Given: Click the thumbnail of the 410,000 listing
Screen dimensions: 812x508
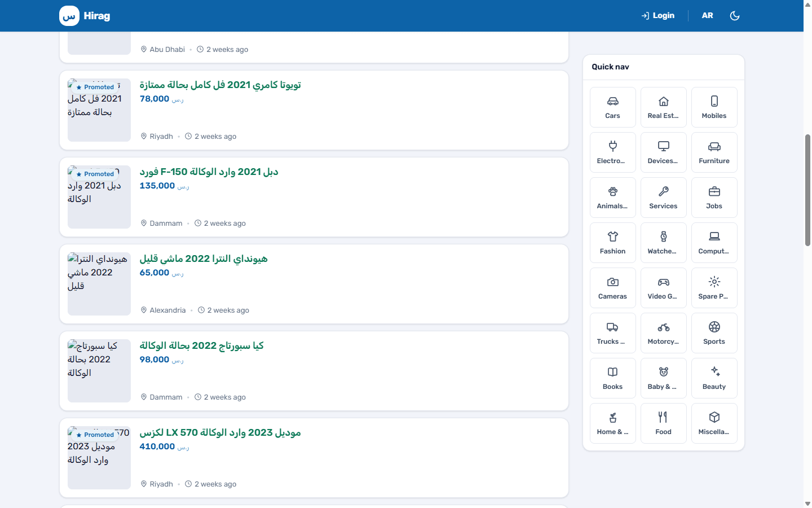Looking at the screenshot, I should [99, 458].
